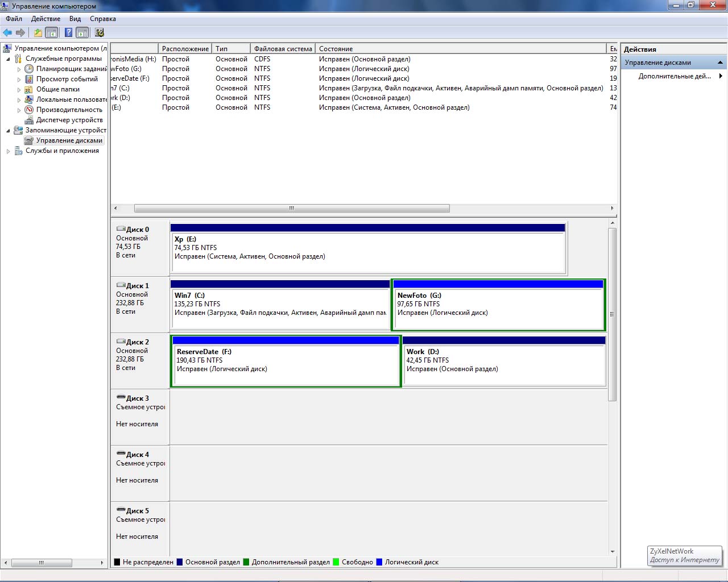Open Диспетчер устройств in the tree
This screenshot has height=582, width=728.
[69, 120]
